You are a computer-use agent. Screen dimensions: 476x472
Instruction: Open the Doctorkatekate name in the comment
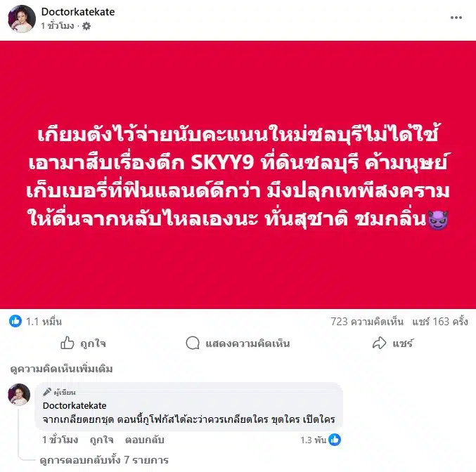point(75,405)
